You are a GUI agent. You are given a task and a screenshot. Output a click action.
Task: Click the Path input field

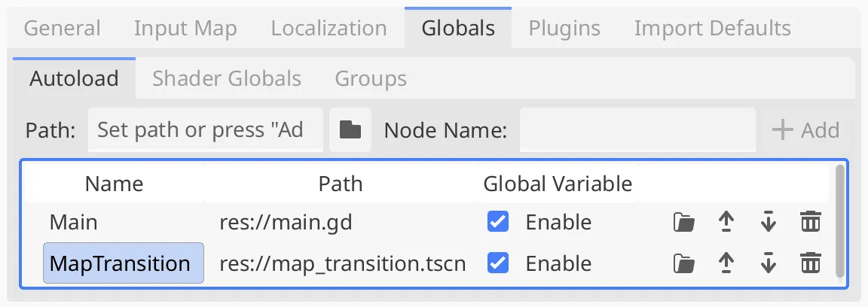(206, 130)
